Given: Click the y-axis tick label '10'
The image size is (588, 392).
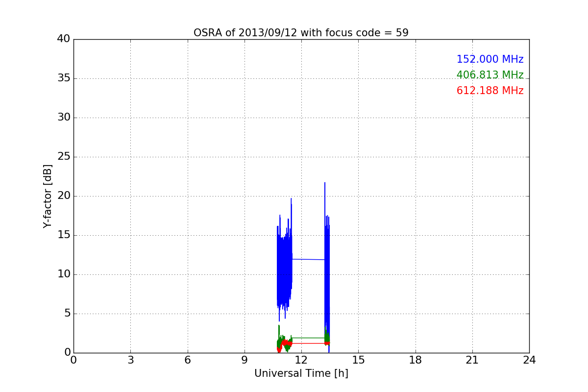Looking at the screenshot, I should pyautogui.click(x=63, y=274).
